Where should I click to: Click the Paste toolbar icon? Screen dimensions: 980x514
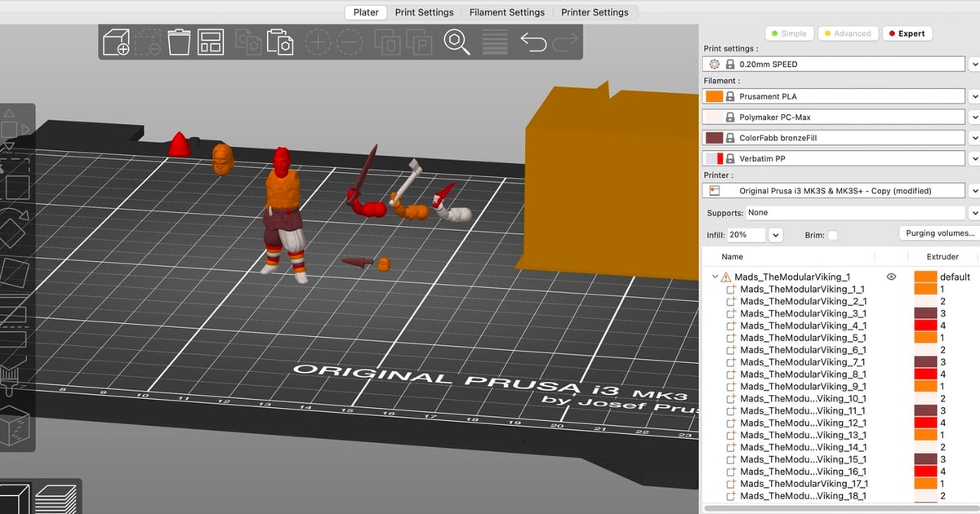coord(282,42)
